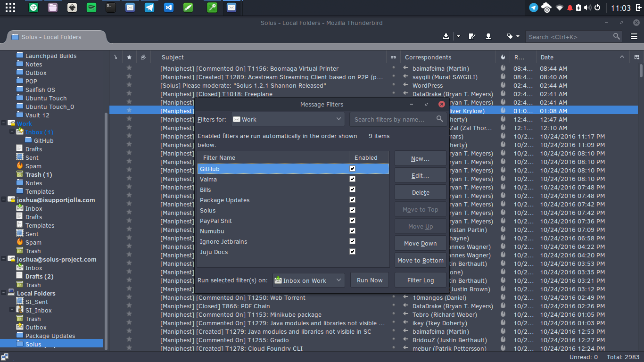The height and width of the screenshot is (362, 644).
Task: Toggle the PayPal Shit filter checkbox
Action: point(352,221)
